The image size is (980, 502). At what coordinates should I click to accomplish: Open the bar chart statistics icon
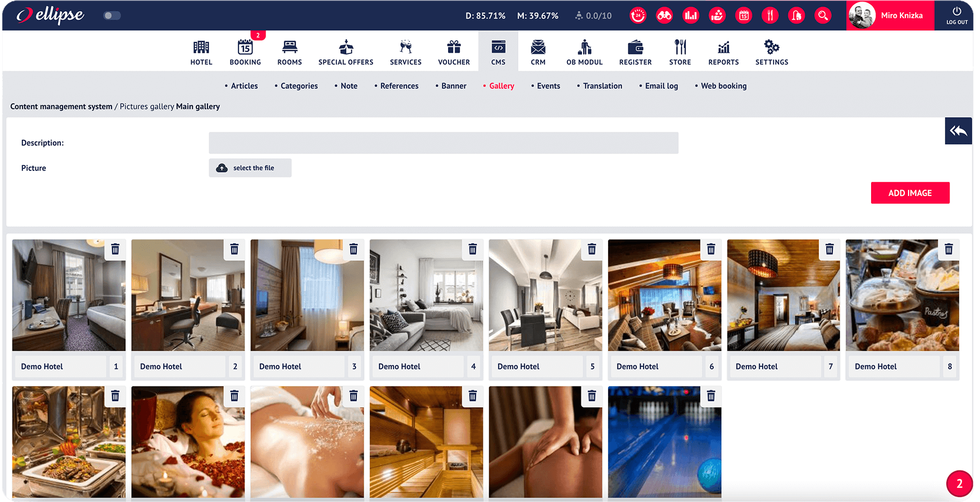coord(691,15)
